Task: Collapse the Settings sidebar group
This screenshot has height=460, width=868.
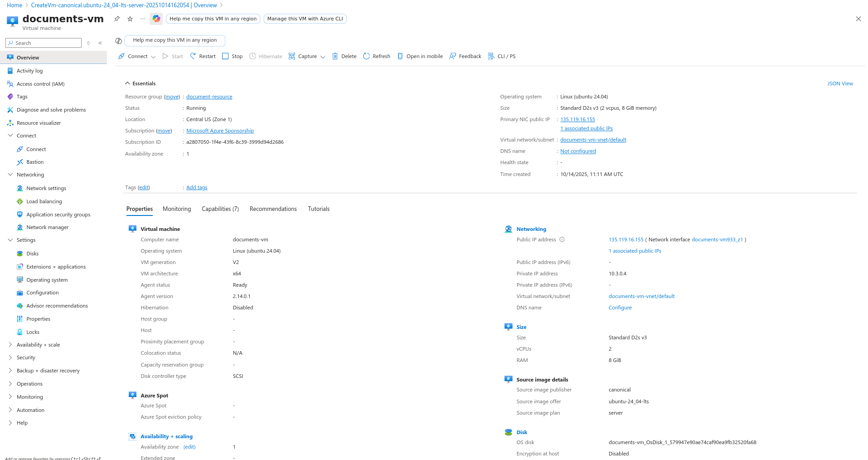Action: pos(10,240)
